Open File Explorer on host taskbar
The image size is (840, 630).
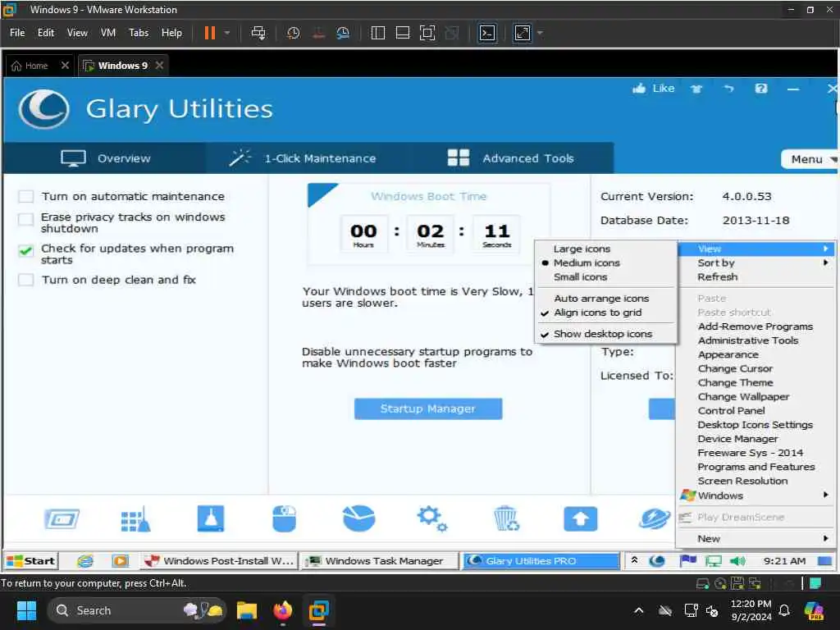coord(247,610)
